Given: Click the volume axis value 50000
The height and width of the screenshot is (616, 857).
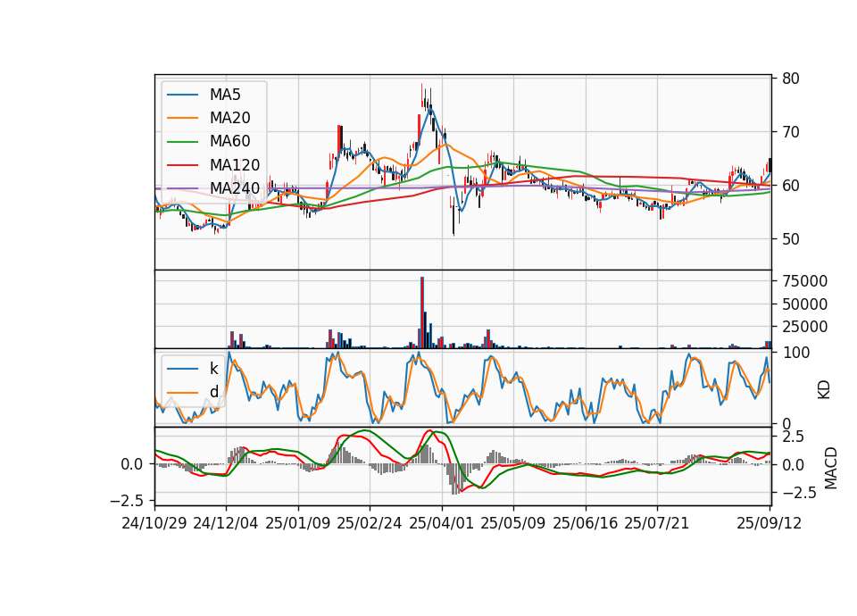Looking at the screenshot, I should (x=804, y=304).
